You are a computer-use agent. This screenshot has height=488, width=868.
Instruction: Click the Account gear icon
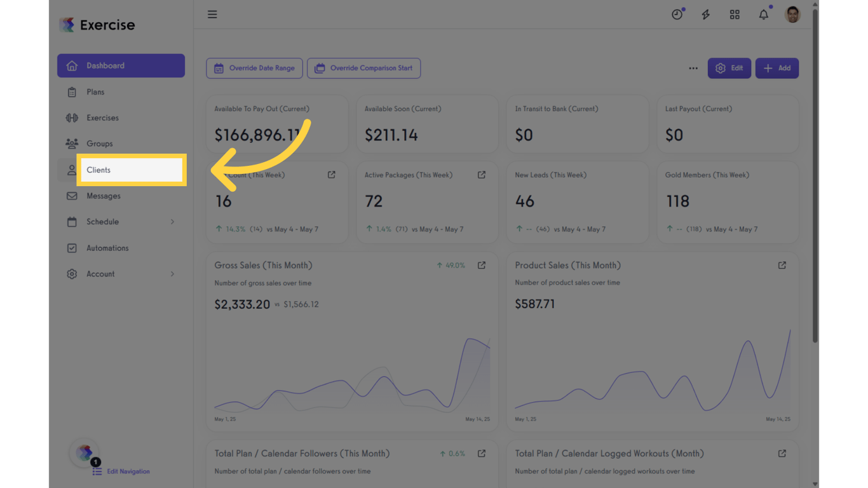coord(72,274)
